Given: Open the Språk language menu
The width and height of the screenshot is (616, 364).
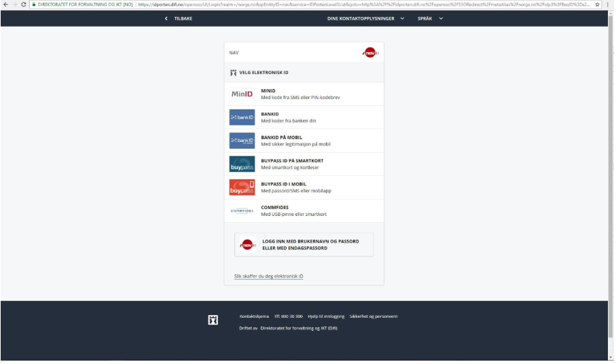Looking at the screenshot, I should pos(424,18).
